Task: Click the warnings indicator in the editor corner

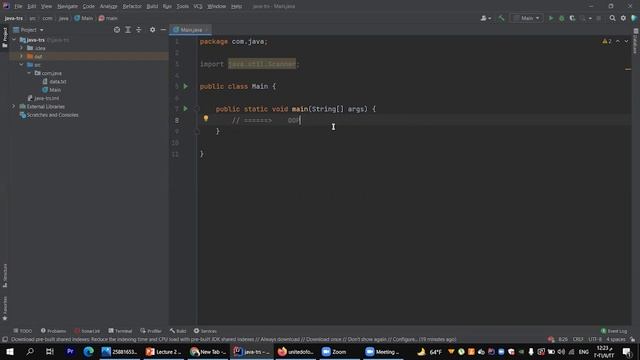Action: (607, 41)
